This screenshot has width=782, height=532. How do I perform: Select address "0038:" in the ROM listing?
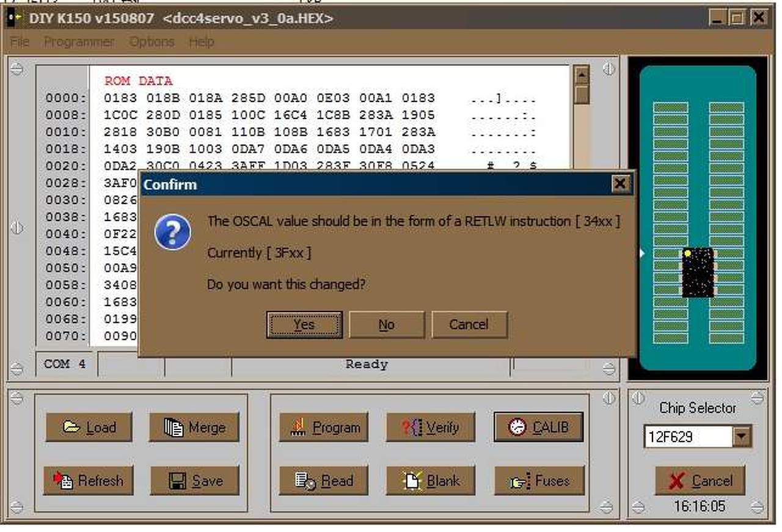coord(66,217)
